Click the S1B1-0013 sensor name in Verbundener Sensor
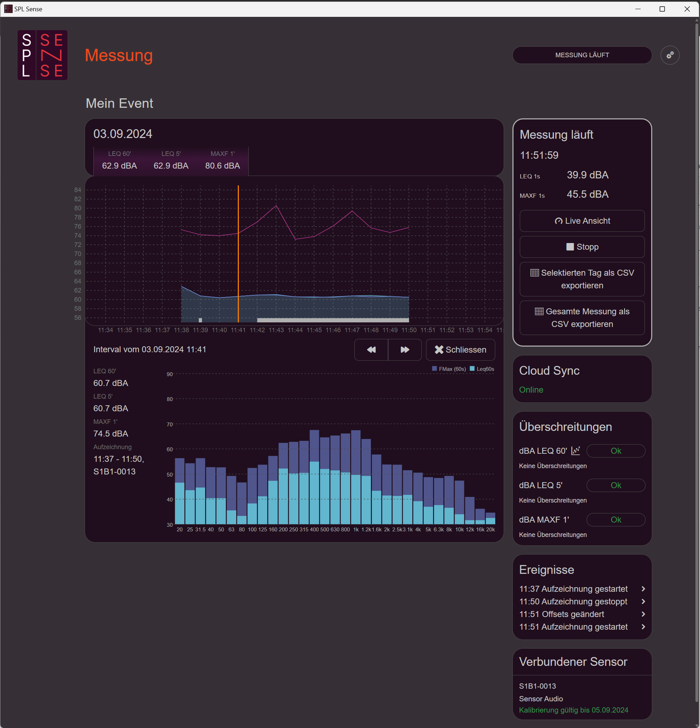This screenshot has width=700, height=728. (537, 686)
